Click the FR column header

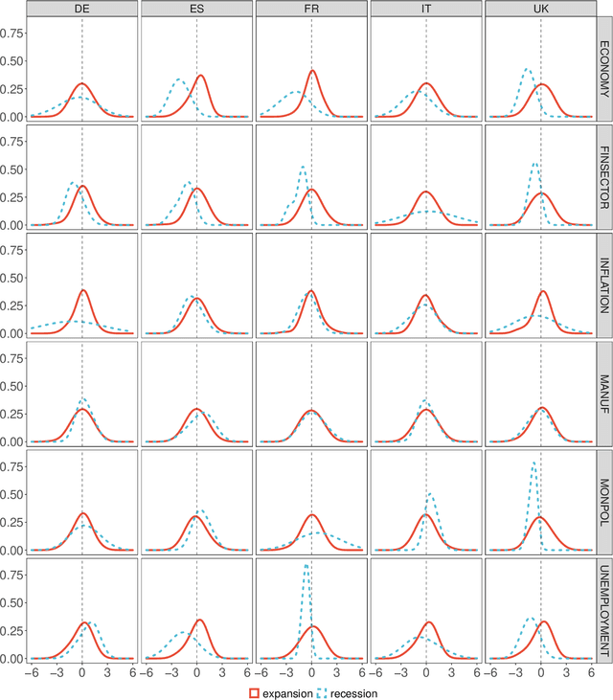[x=311, y=9]
